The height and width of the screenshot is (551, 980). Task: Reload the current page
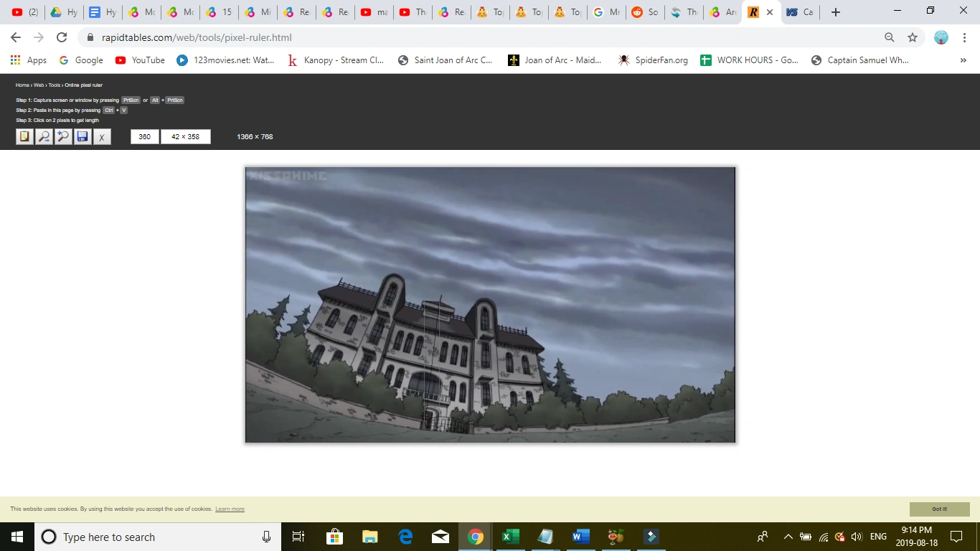[62, 37]
